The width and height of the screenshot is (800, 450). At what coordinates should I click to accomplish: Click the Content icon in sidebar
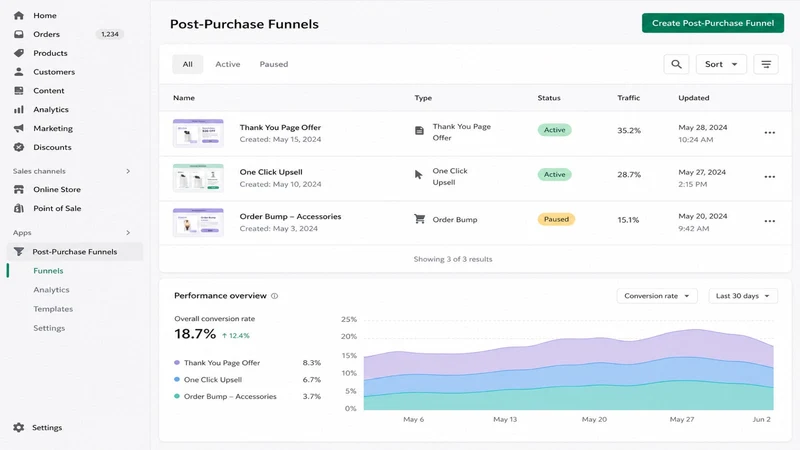(x=19, y=91)
